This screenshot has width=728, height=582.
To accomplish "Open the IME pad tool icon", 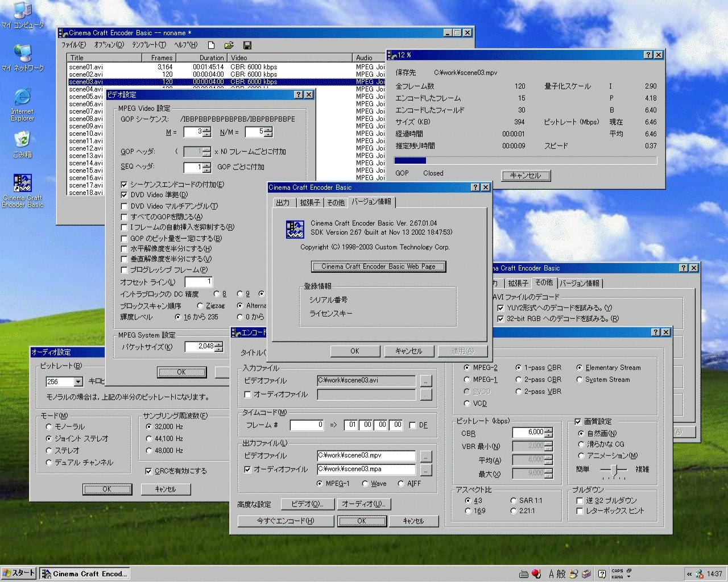I will click(573, 573).
